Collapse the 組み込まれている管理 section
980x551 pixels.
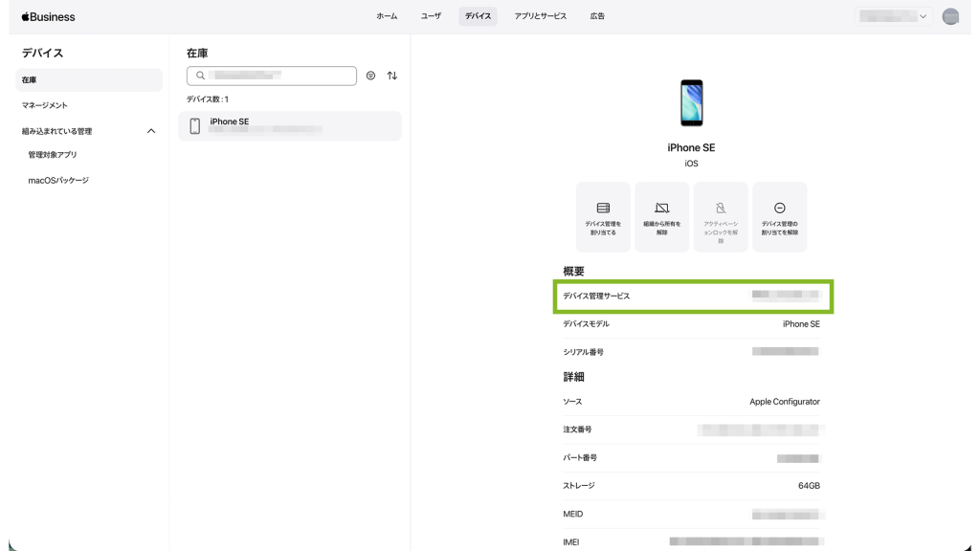pyautogui.click(x=150, y=131)
